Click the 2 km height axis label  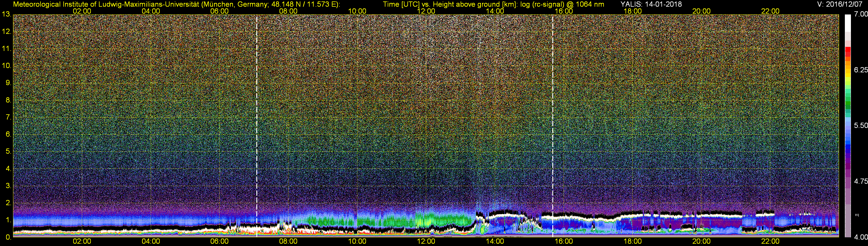8,203
